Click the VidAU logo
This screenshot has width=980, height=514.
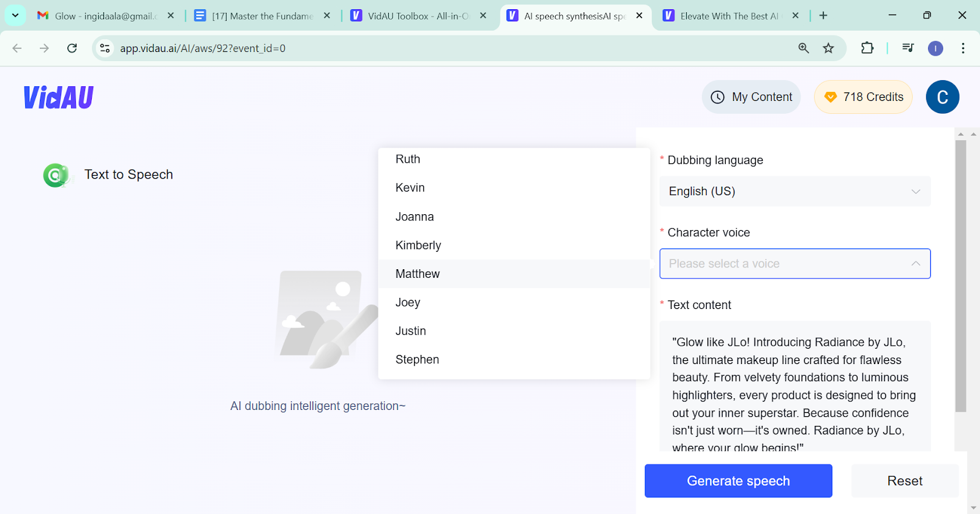59,97
